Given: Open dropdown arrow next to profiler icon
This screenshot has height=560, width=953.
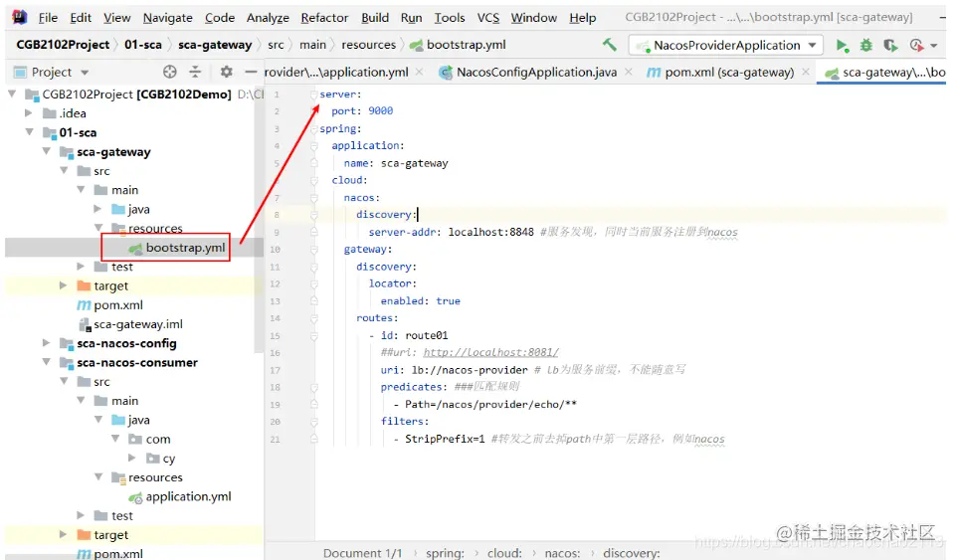Looking at the screenshot, I should click(x=933, y=46).
